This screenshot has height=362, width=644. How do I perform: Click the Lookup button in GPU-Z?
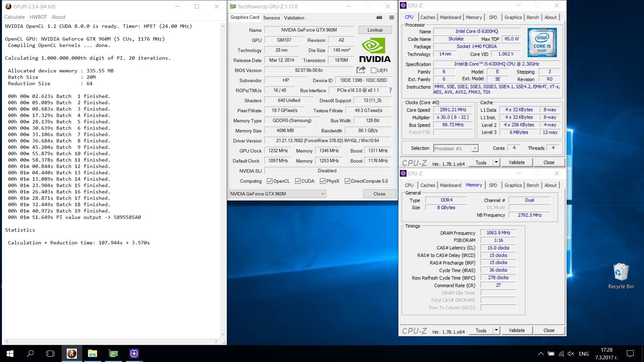[375, 30]
